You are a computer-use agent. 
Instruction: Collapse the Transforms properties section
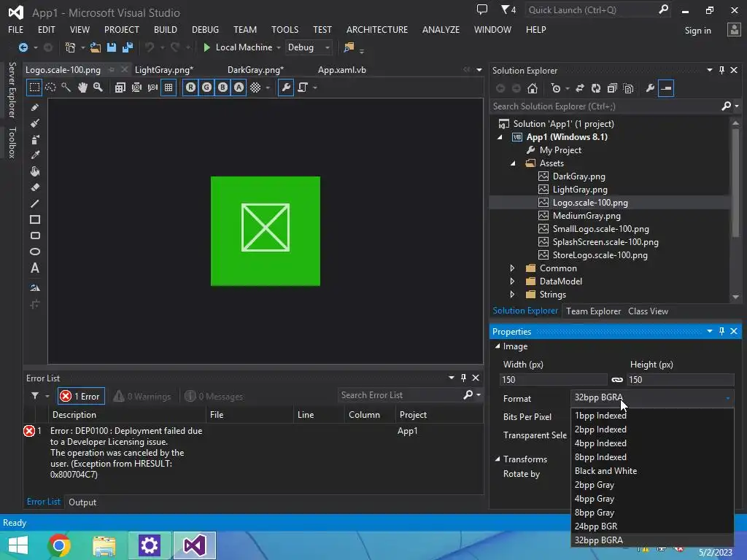[498, 459]
